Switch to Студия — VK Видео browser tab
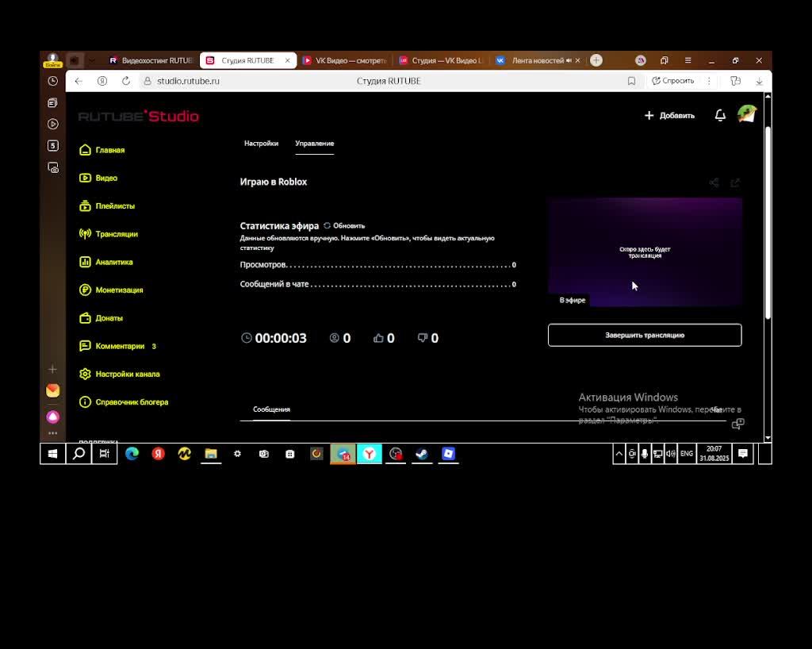This screenshot has width=812, height=649. pyautogui.click(x=441, y=60)
